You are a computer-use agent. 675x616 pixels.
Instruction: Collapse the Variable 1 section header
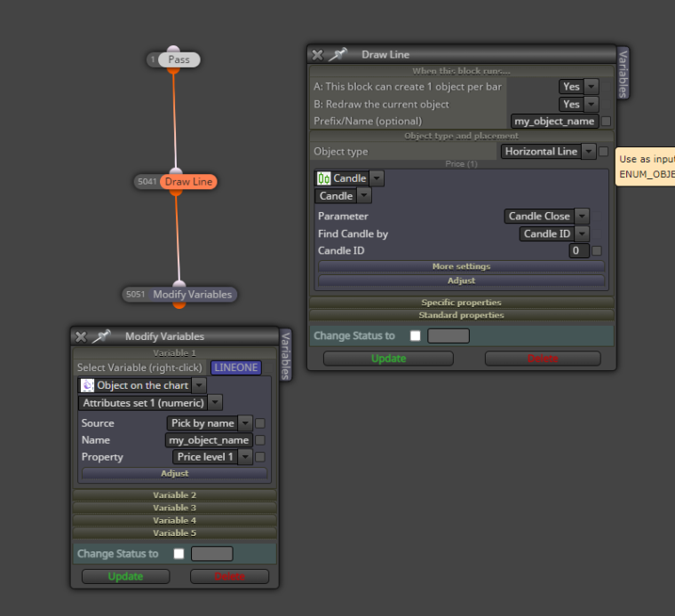(x=174, y=353)
